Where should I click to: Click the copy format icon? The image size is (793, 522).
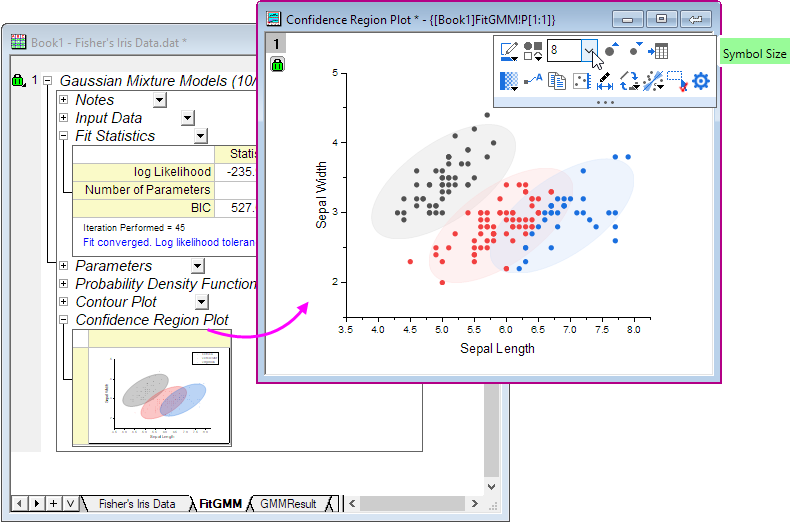pyautogui.click(x=556, y=81)
